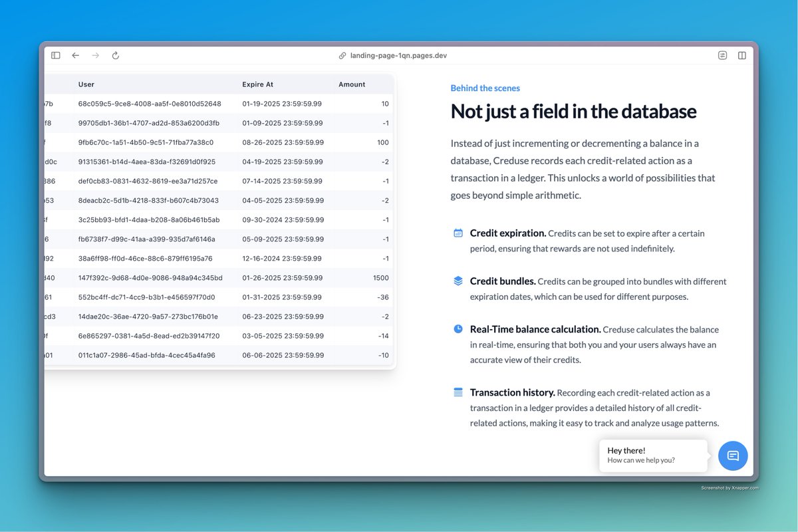The height and width of the screenshot is (532, 798).
Task: Click user ID 9fb6c70c-1a51-4b50-9c51-71fba77a38c0
Action: pyautogui.click(x=146, y=142)
